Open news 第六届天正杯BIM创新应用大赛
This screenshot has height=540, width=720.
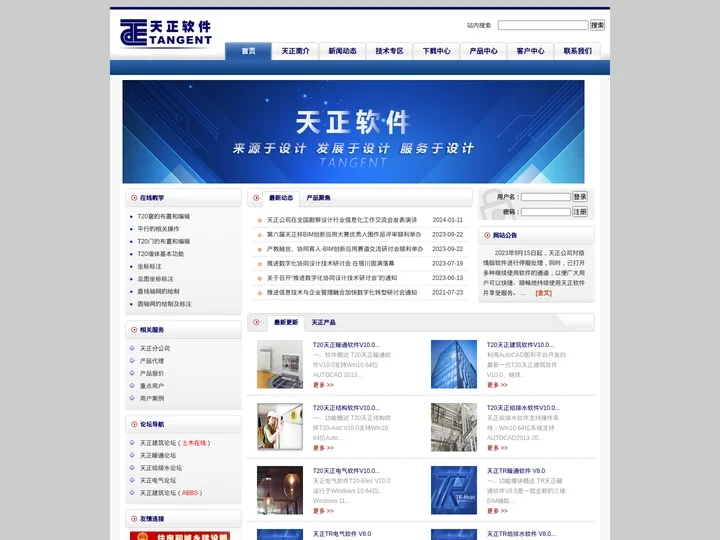tap(344, 234)
